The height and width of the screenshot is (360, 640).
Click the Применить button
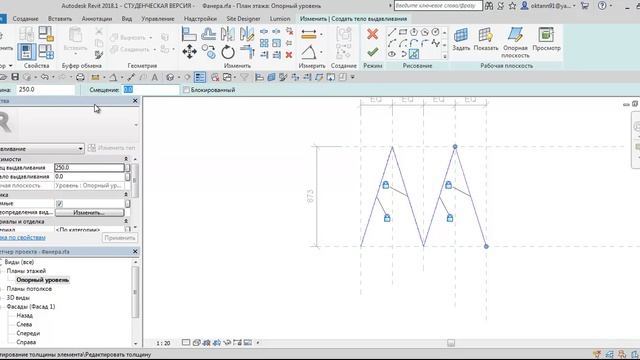click(120, 238)
